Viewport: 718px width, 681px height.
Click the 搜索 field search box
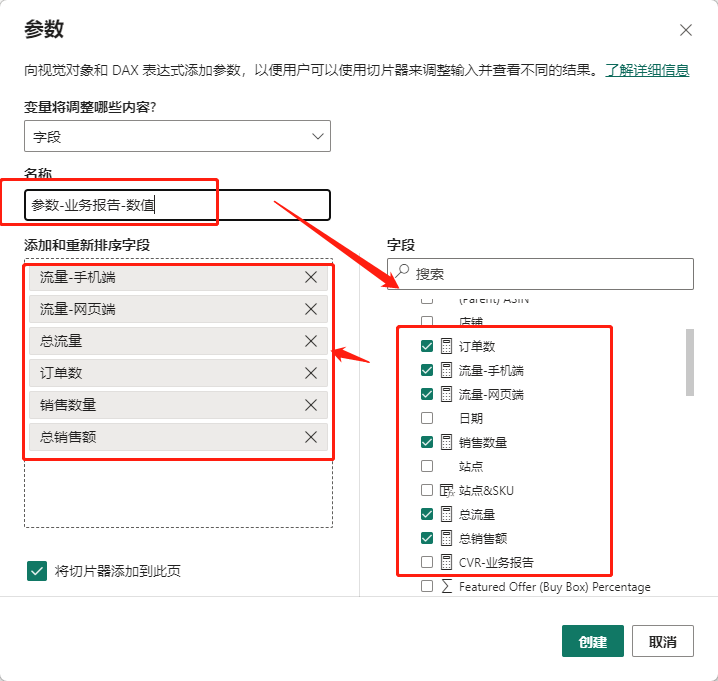pos(550,274)
